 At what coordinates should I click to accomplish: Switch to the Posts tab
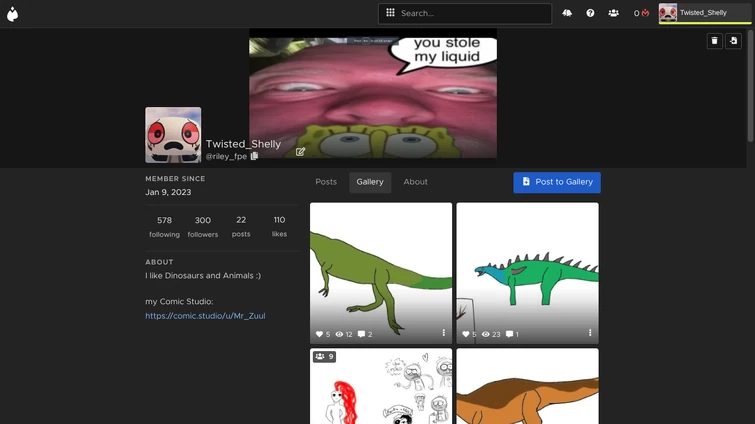[326, 182]
